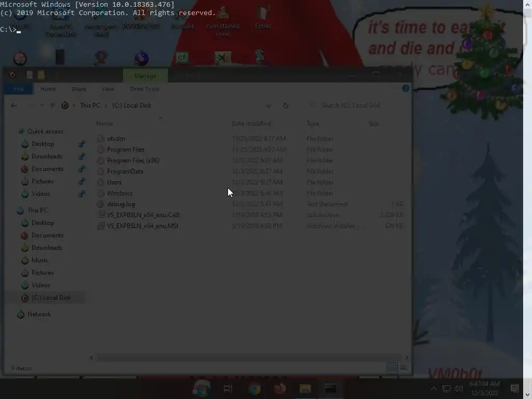532x399 pixels.
Task: Unpin Pictures from Quick access
Action: [82, 181]
